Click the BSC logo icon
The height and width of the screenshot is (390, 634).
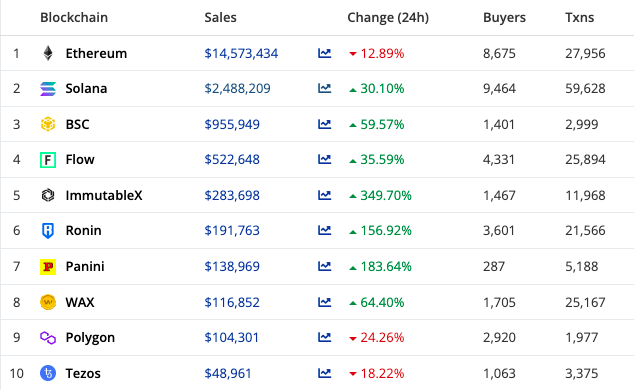point(48,124)
